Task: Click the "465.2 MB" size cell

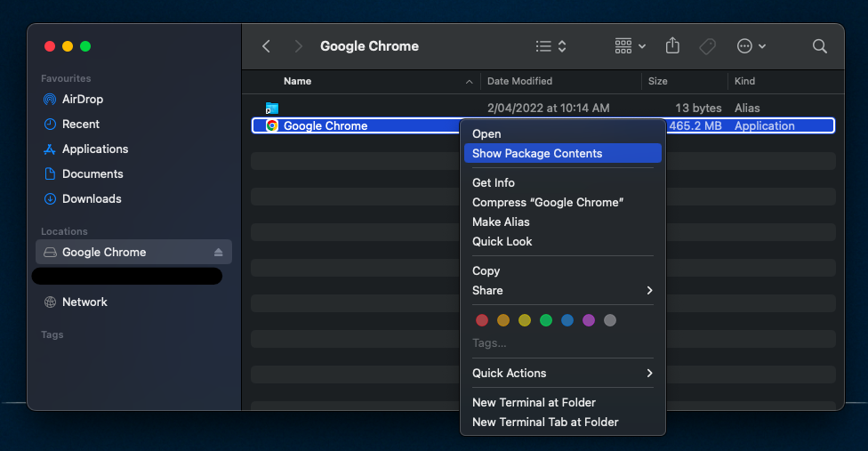Action: click(x=695, y=125)
